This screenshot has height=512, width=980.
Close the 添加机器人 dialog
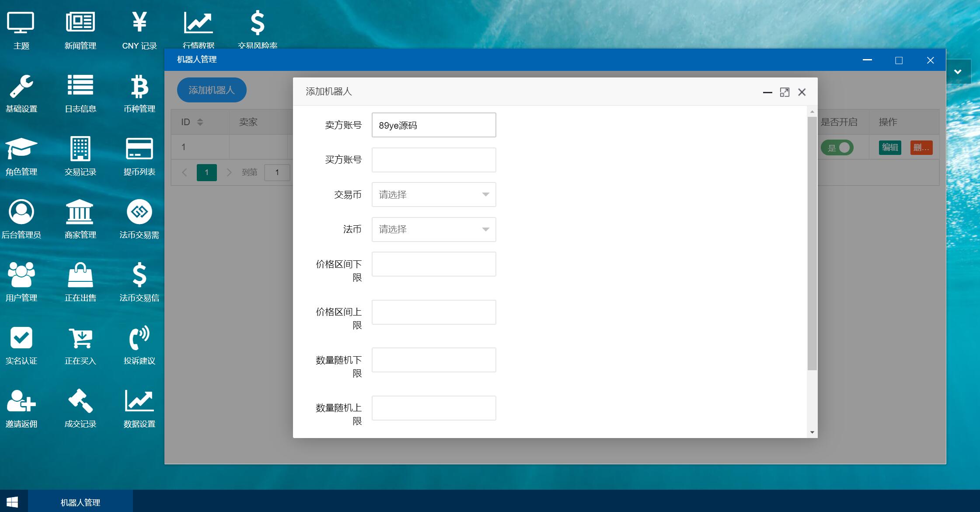coord(802,92)
